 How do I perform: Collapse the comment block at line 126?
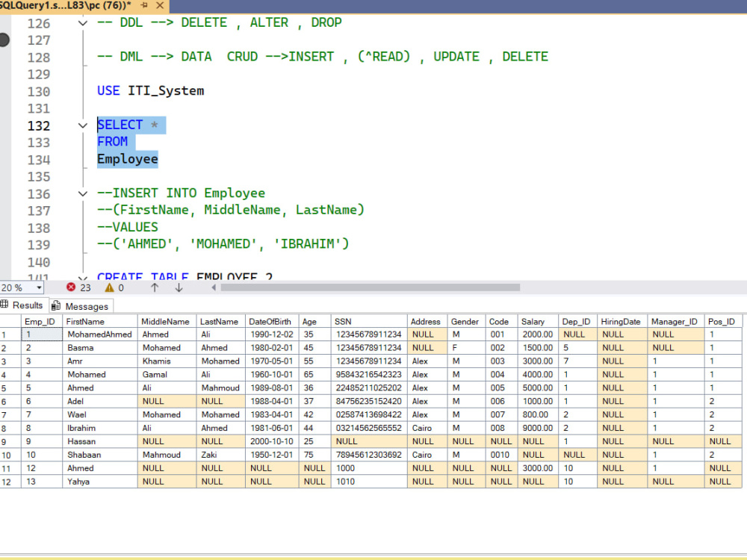(x=83, y=23)
